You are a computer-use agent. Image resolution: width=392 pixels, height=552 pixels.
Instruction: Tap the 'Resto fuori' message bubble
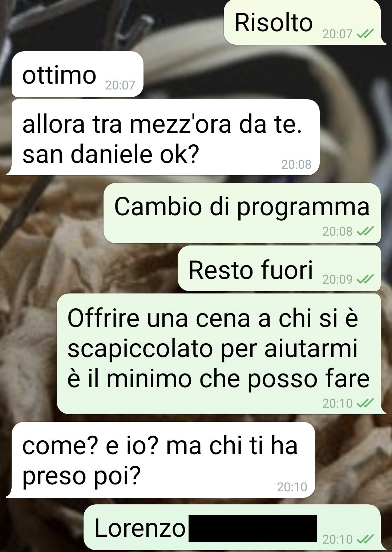[x=279, y=268]
